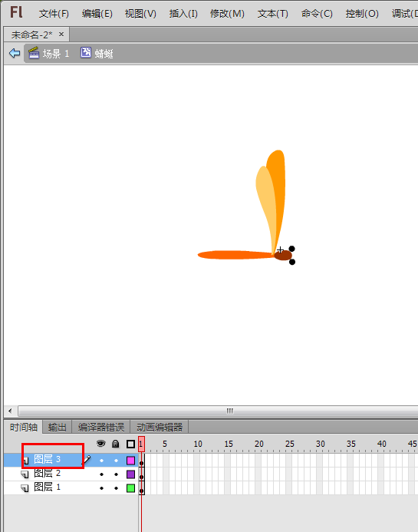Viewport: 418px width, 532px height.
Task: Lock 图层 1 via lock dot
Action: [x=116, y=488]
